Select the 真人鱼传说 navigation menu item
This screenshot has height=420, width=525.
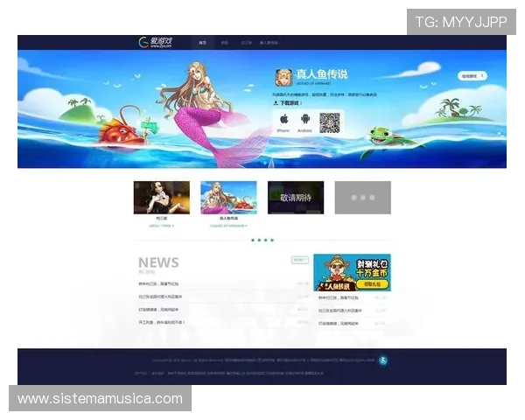click(x=269, y=42)
